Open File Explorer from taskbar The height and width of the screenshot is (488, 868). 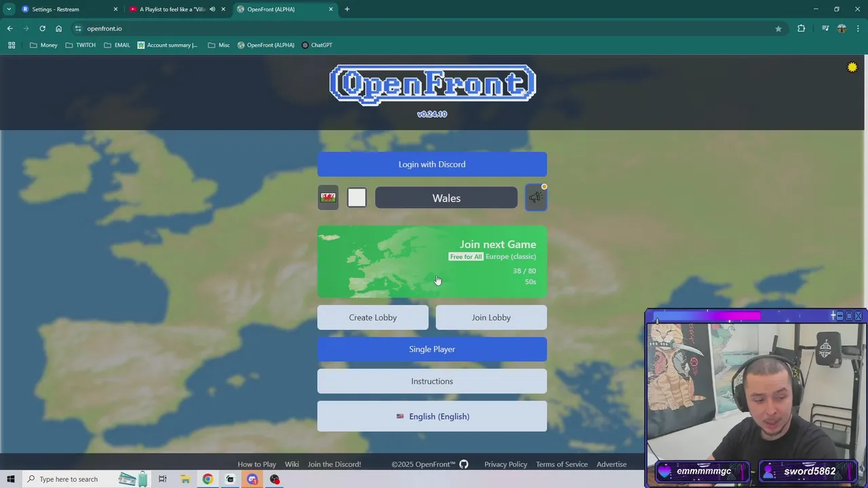(185, 479)
